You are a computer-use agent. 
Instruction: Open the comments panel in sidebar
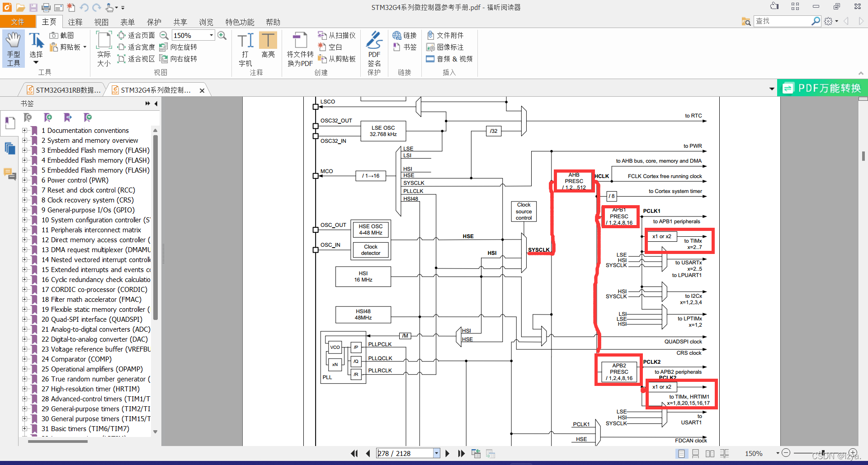[10, 174]
